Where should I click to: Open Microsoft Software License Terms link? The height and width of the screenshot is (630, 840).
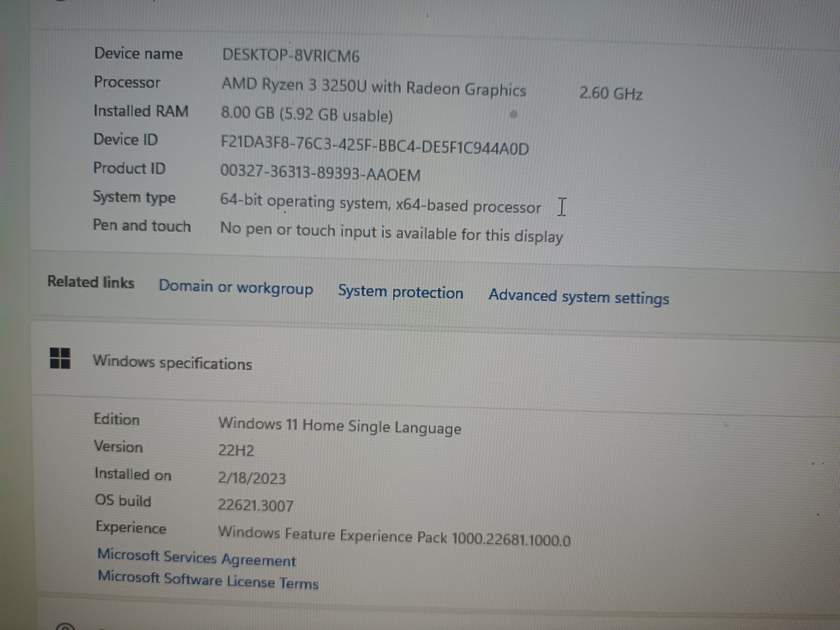(208, 580)
